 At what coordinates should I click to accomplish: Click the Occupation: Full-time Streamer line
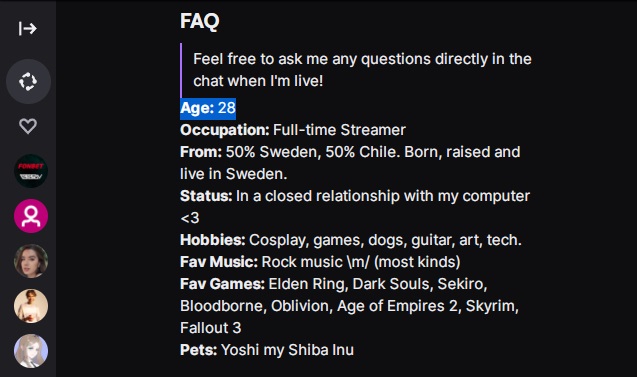point(293,130)
